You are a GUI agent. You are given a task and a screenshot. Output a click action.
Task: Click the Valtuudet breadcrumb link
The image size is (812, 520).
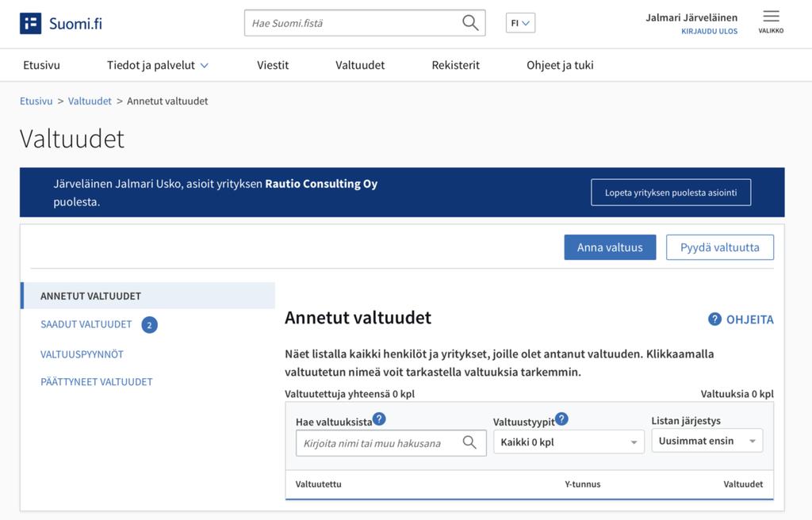(90, 101)
